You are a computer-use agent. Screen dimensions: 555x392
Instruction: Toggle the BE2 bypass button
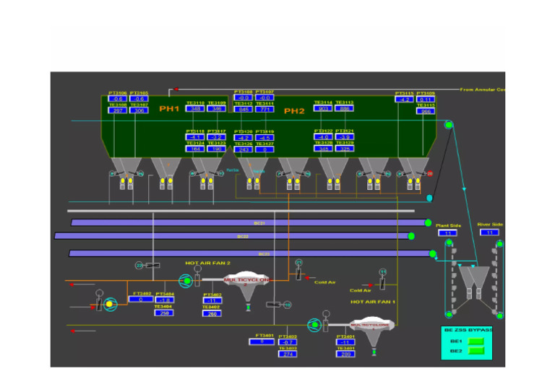pos(476,351)
